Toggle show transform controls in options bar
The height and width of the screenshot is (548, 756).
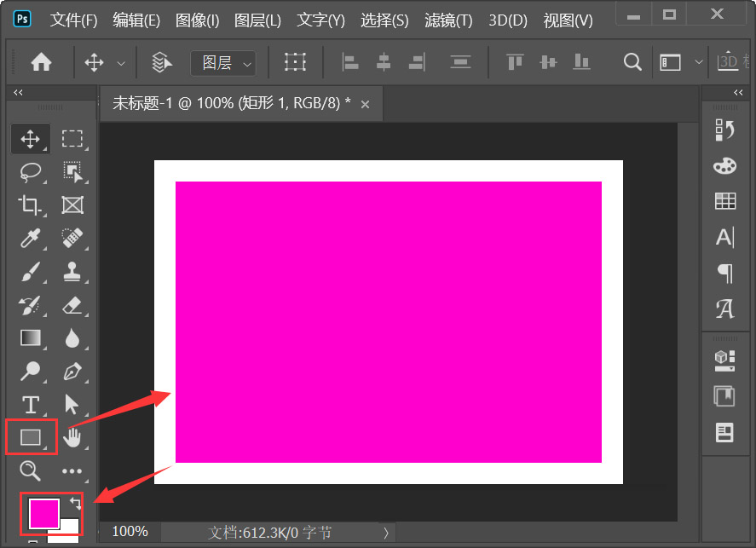(x=295, y=61)
